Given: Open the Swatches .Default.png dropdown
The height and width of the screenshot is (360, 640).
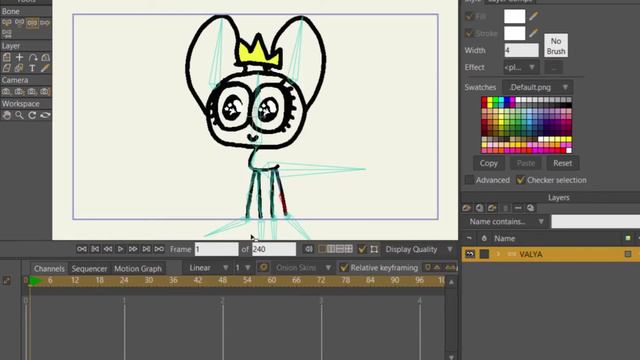Looking at the screenshot, I should coord(538,87).
